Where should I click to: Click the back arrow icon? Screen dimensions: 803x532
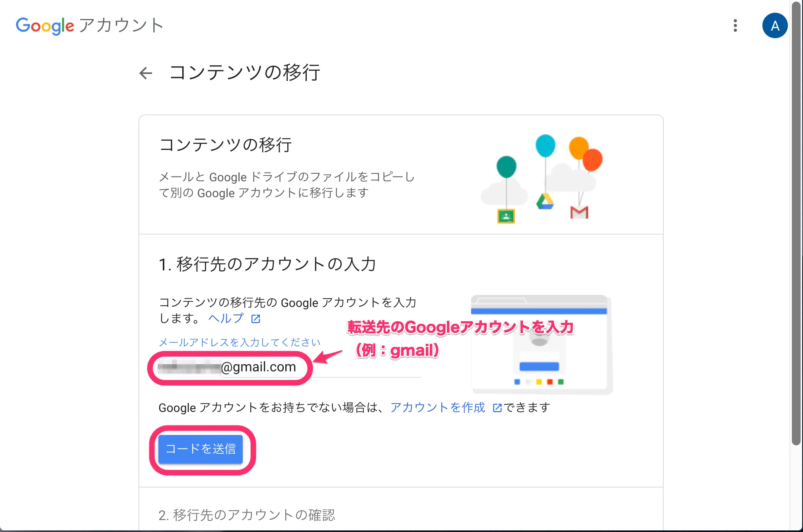tap(146, 73)
